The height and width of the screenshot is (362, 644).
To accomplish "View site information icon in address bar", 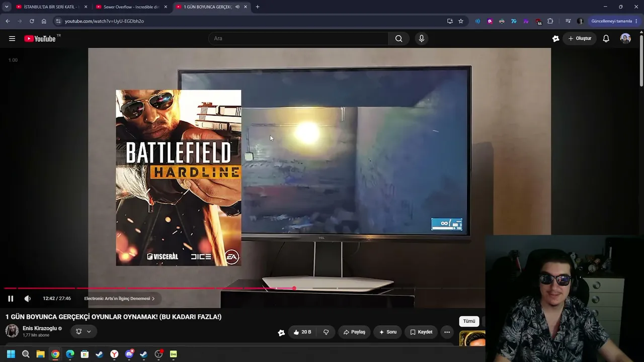I will coord(58,21).
